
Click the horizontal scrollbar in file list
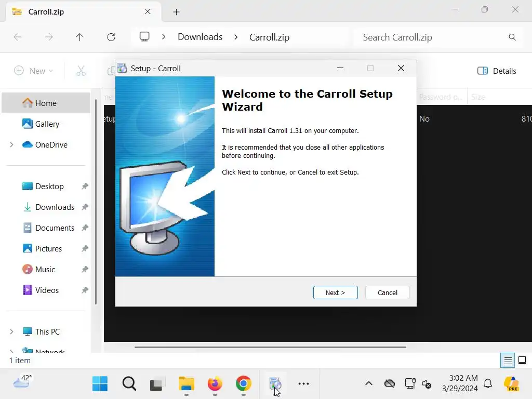tap(270, 347)
